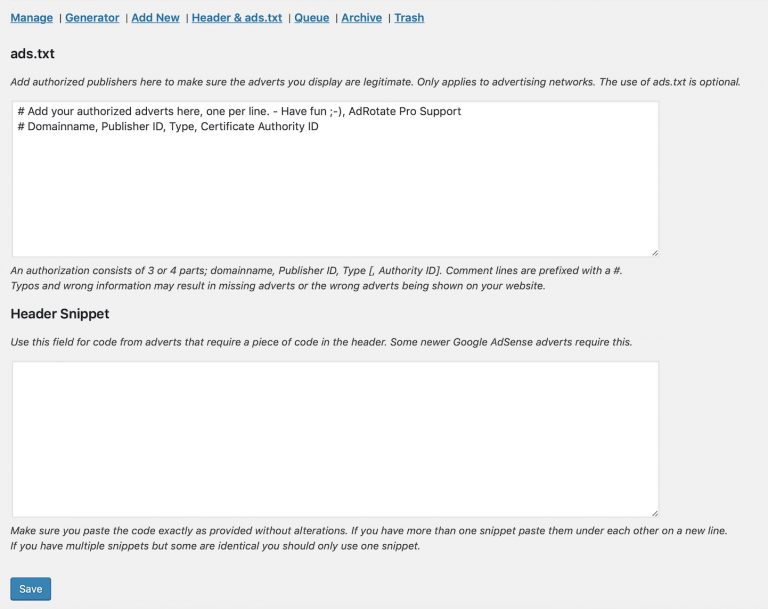View the Archive adverts link

tap(361, 18)
